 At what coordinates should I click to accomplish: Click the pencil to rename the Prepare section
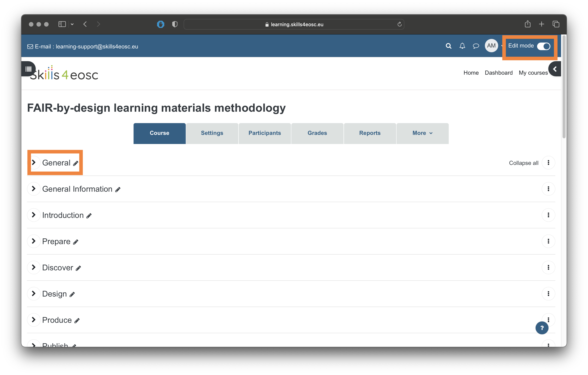click(76, 242)
